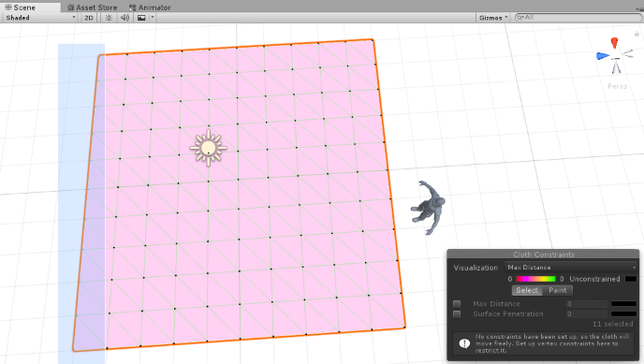The height and width of the screenshot is (364, 644).
Task: Toggle 2D view mode
Action: [88, 18]
